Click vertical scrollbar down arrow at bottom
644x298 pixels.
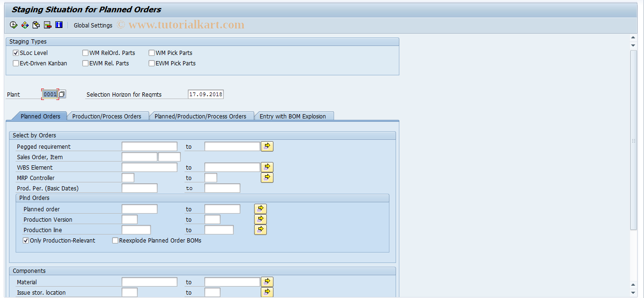click(x=634, y=292)
